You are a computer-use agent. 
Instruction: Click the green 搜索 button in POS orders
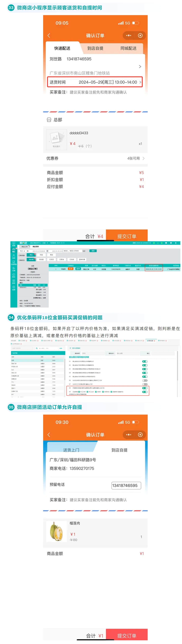tap(93, 251)
